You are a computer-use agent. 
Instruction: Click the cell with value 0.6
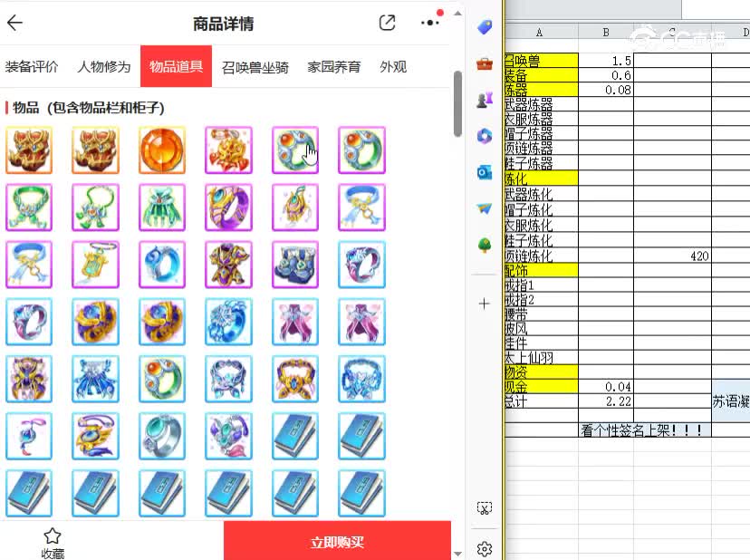point(606,75)
